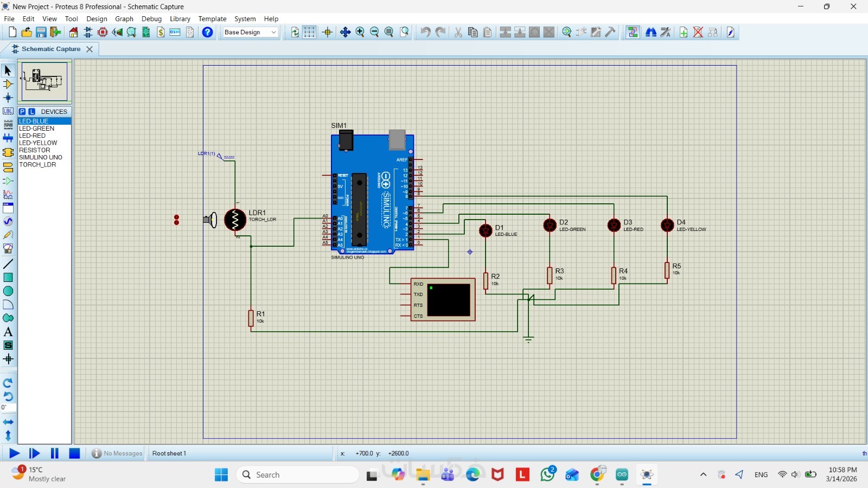Select the 2D box drawing tool
The width and height of the screenshot is (868, 488).
tap(8, 278)
